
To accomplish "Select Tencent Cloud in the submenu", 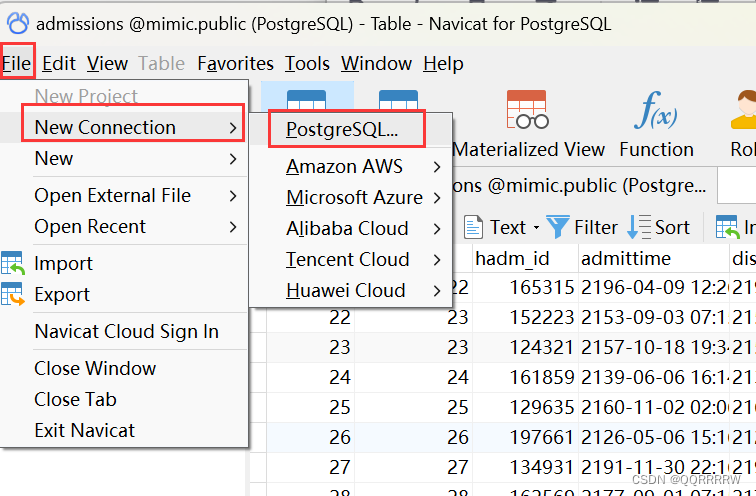I will pos(351,260).
